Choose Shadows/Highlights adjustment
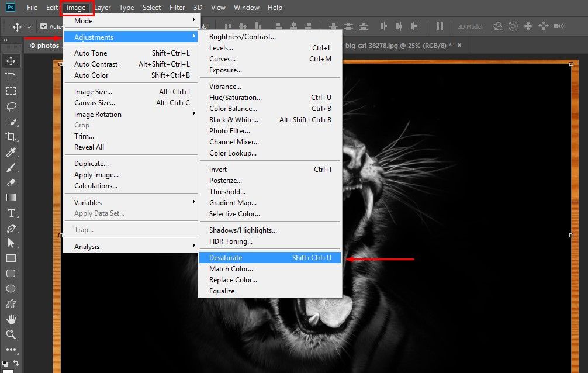588x373 pixels. 270,230
